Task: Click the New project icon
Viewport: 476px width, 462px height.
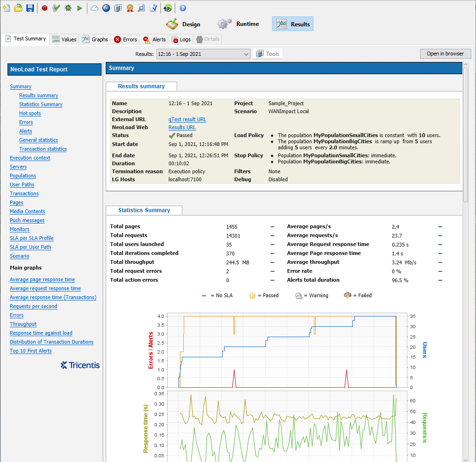Action: click(x=6, y=8)
